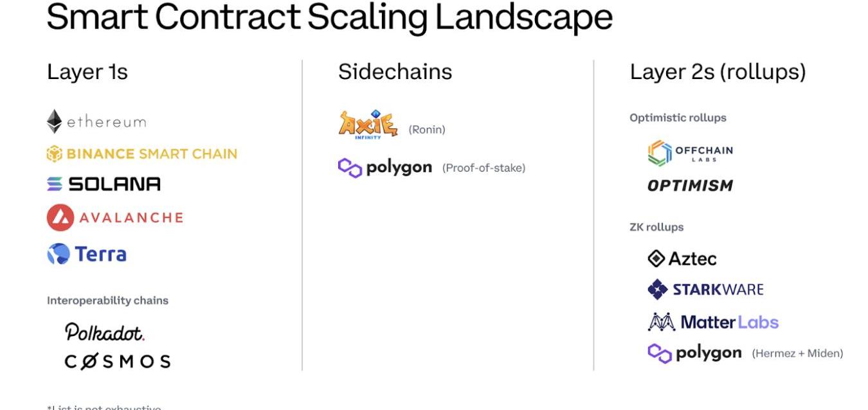Click the Sidechains column heading
Viewport: 868px width, 410px height.
(395, 72)
